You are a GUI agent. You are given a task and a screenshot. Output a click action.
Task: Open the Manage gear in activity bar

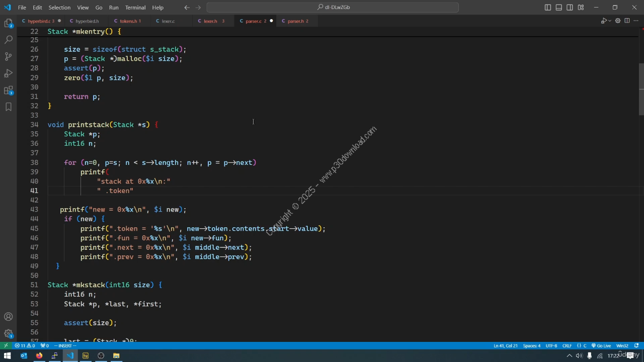click(x=9, y=333)
